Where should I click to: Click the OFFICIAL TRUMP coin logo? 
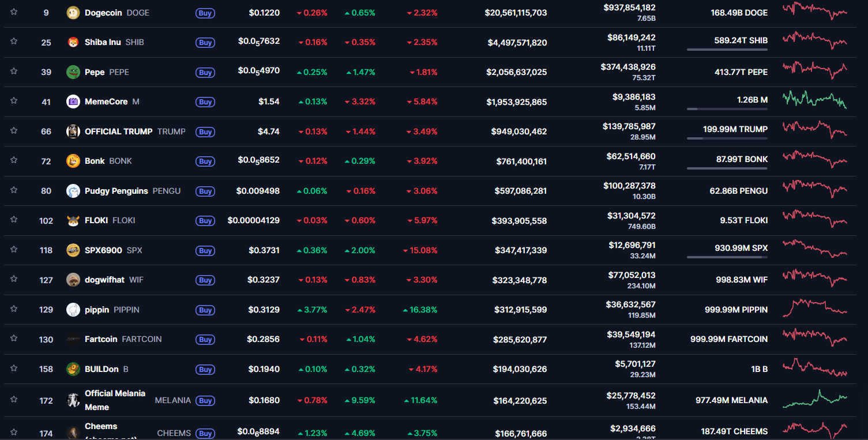73,131
